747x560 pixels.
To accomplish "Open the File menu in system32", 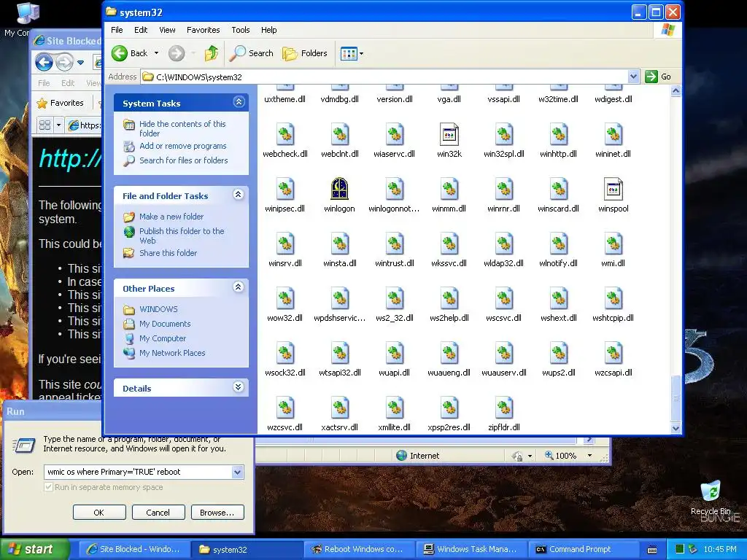I will point(117,30).
